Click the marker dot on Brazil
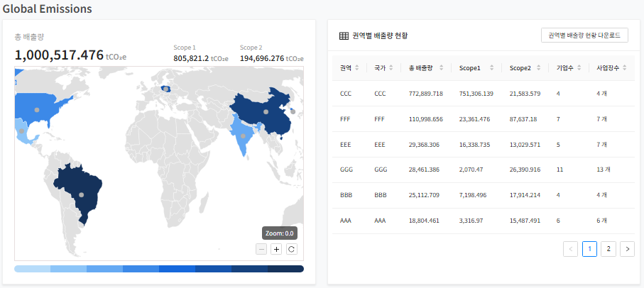The width and height of the screenshot is (644, 288). pyautogui.click(x=81, y=194)
